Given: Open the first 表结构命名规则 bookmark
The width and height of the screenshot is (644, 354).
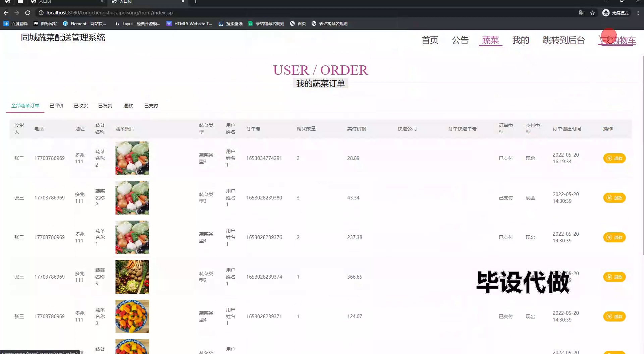Looking at the screenshot, I should [266, 23].
